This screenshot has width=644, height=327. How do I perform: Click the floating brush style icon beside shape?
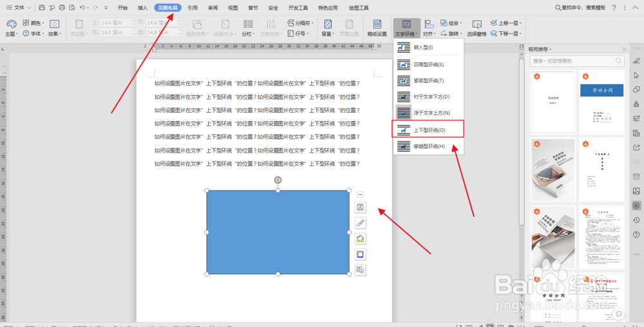(x=360, y=223)
